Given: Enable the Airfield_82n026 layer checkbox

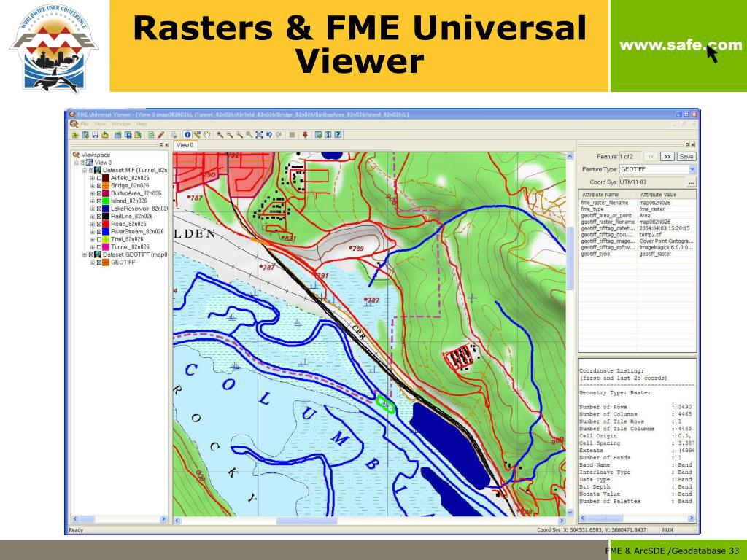Looking at the screenshot, I should click(99, 178).
